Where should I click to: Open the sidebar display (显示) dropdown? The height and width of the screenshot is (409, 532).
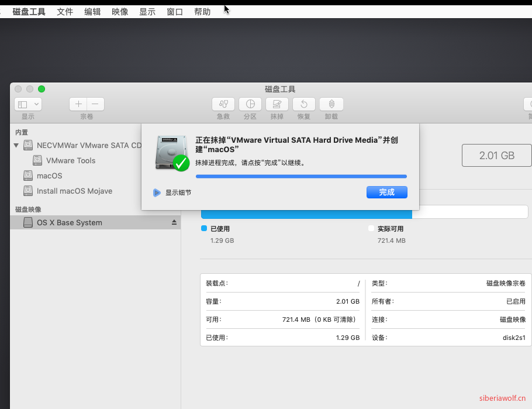28,104
